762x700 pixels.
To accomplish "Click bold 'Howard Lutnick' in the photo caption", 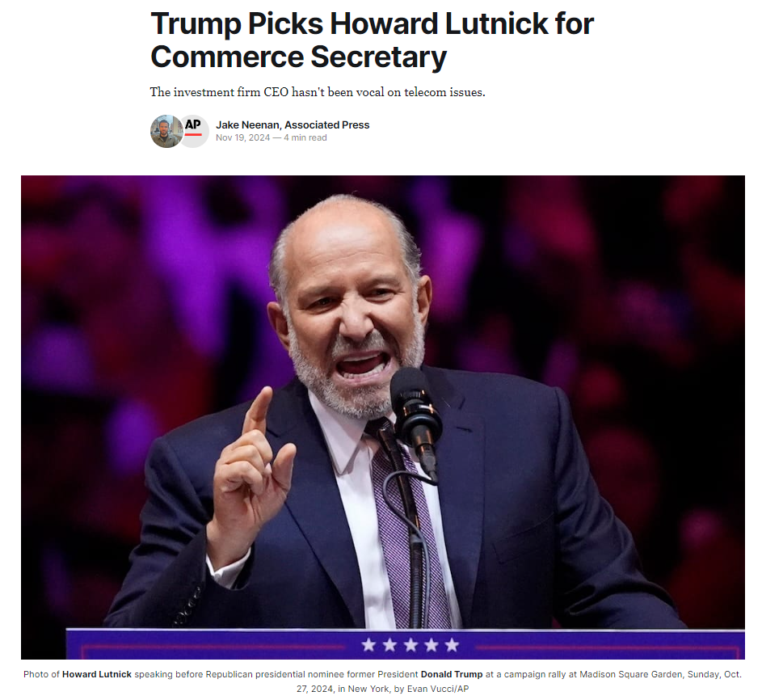I will pyautogui.click(x=97, y=674).
